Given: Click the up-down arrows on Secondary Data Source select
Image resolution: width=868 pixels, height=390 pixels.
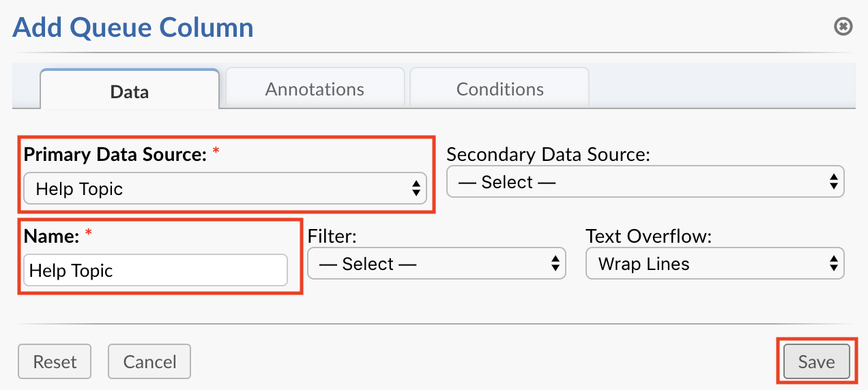Looking at the screenshot, I should [833, 182].
